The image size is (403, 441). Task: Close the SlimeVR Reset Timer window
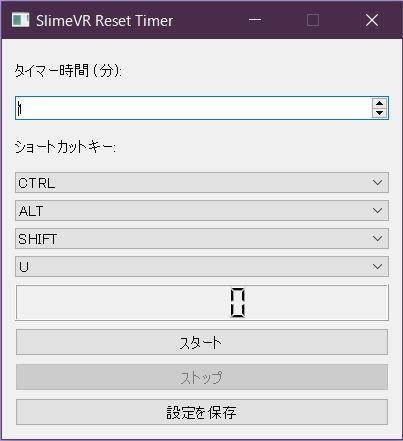pyautogui.click(x=372, y=20)
